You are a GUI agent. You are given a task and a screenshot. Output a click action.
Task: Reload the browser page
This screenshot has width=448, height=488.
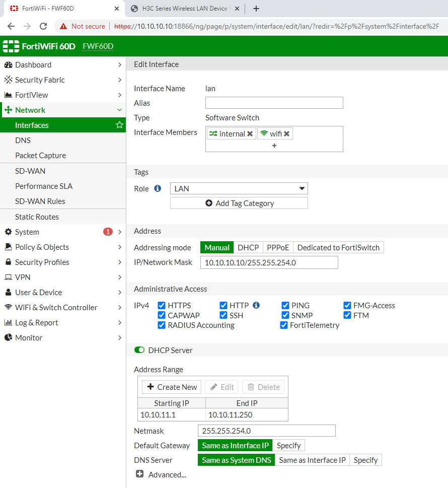(x=43, y=26)
